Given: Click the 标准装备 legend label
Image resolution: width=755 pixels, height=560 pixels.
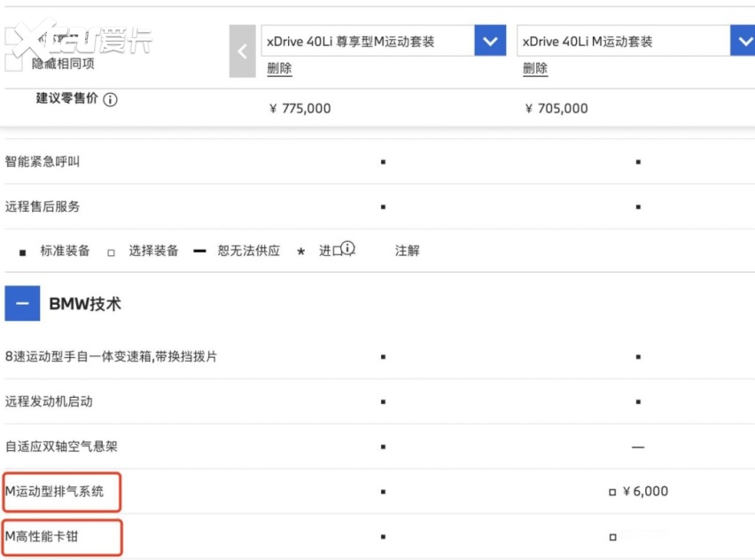Looking at the screenshot, I should (x=65, y=251).
